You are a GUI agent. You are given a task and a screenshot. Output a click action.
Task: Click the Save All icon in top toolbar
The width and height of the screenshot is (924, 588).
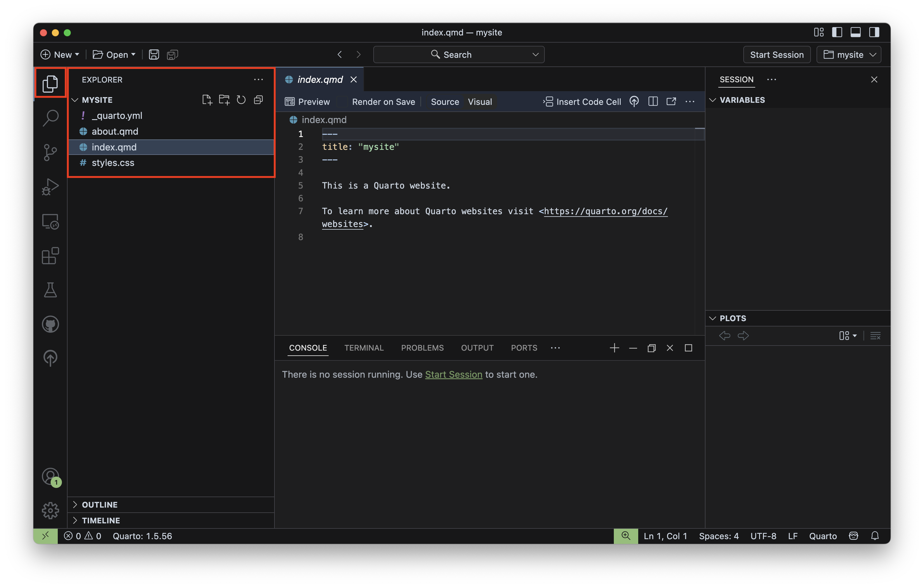pos(172,55)
